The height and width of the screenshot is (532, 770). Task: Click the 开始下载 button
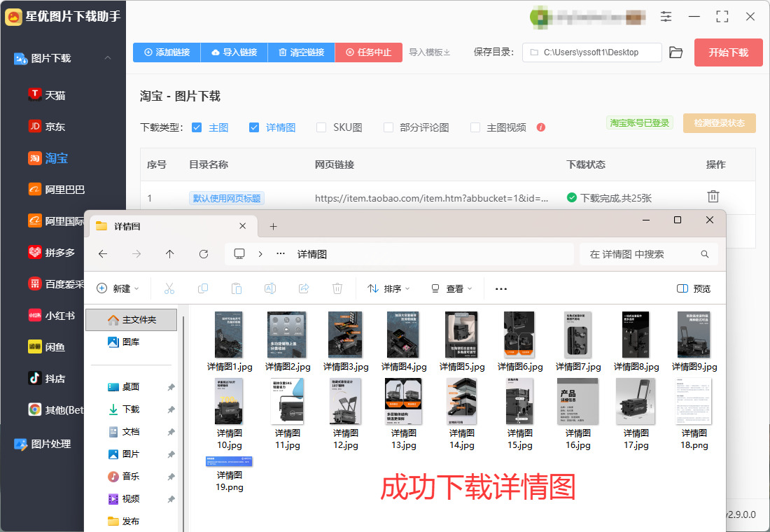728,52
